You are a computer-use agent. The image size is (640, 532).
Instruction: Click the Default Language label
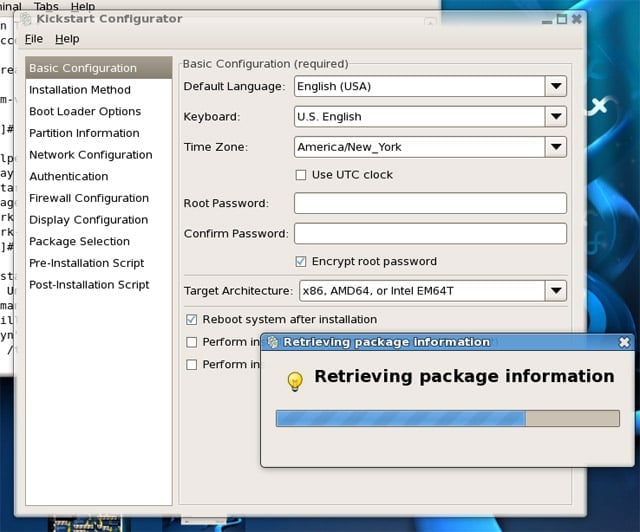click(234, 86)
